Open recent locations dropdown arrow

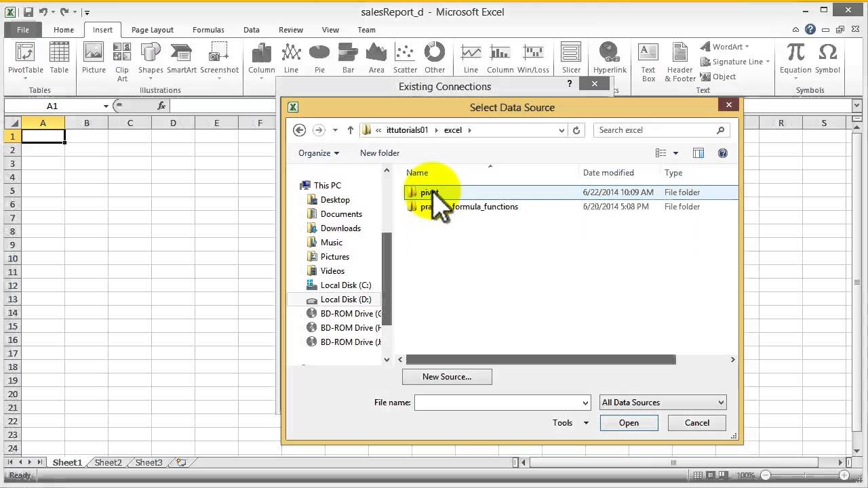click(x=335, y=130)
